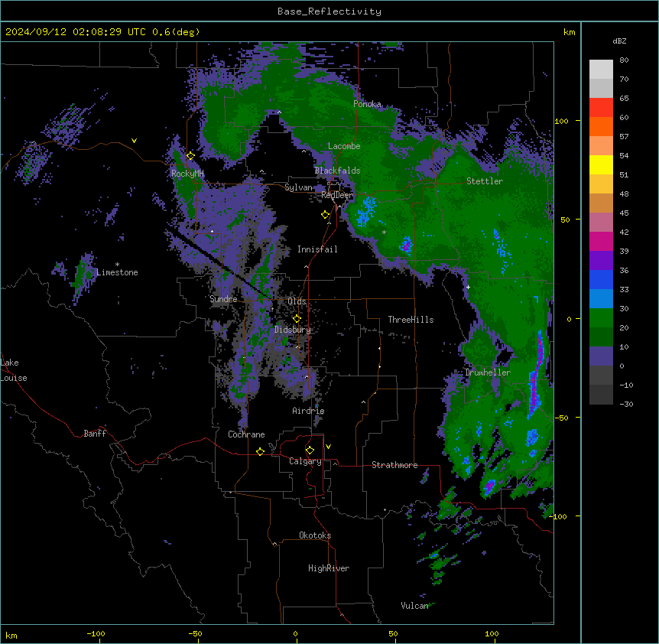Click the yellow legend swatch for 51-54 dBZ
The height and width of the screenshot is (644, 659).
click(601, 164)
